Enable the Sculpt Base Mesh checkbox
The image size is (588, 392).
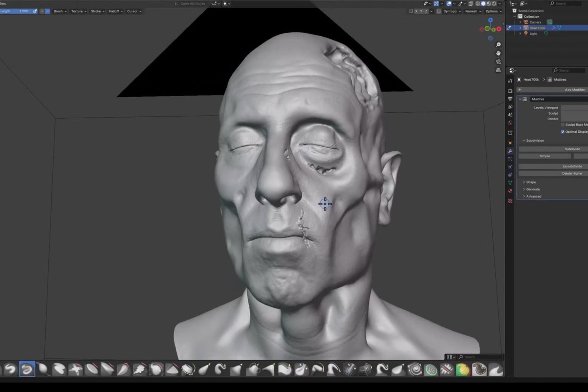click(563, 125)
